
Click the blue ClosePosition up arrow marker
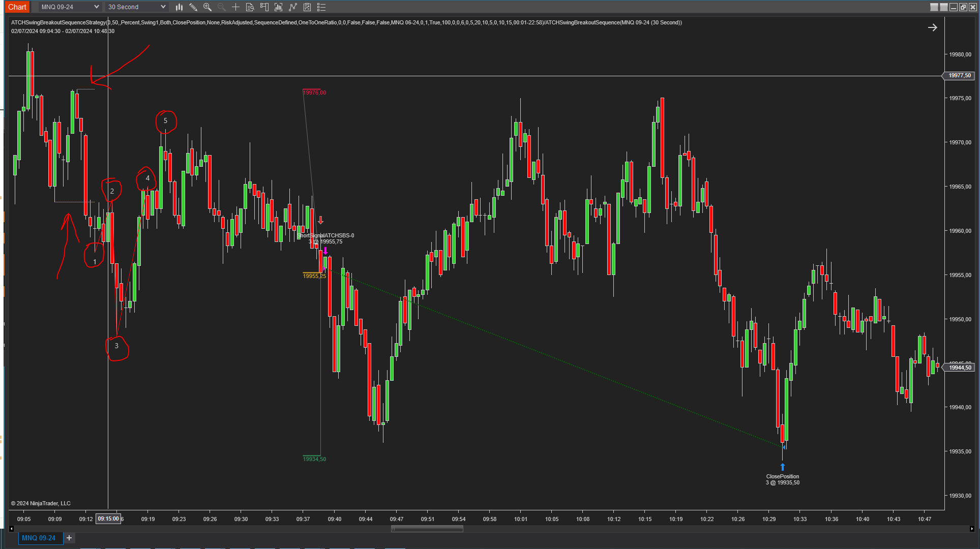pos(783,467)
